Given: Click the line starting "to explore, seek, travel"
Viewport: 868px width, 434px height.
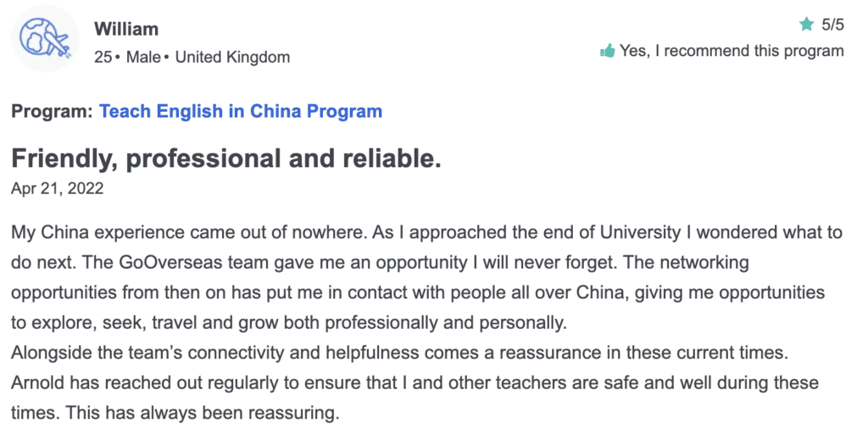Looking at the screenshot, I should pos(289,323).
